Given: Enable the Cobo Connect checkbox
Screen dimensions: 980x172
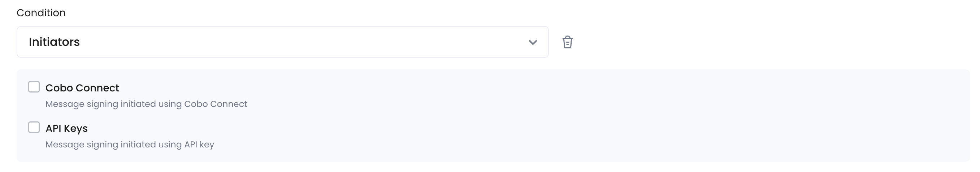Looking at the screenshot, I should click(34, 87).
